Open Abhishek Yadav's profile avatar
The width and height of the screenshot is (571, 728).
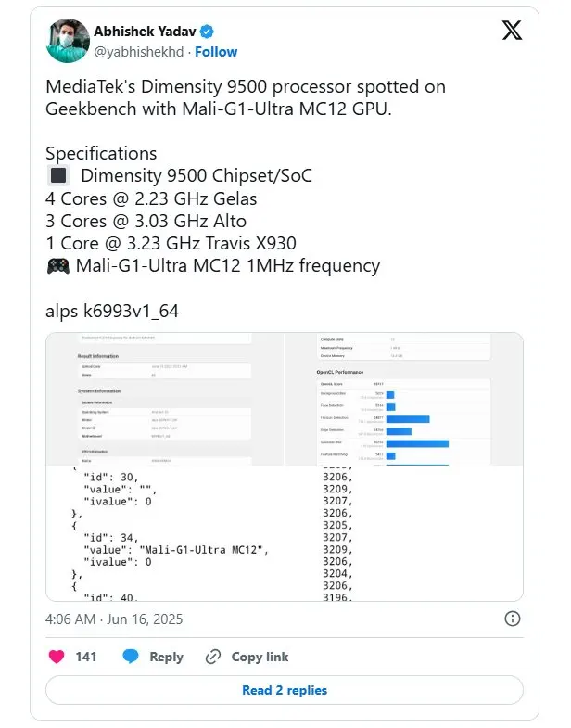point(67,41)
